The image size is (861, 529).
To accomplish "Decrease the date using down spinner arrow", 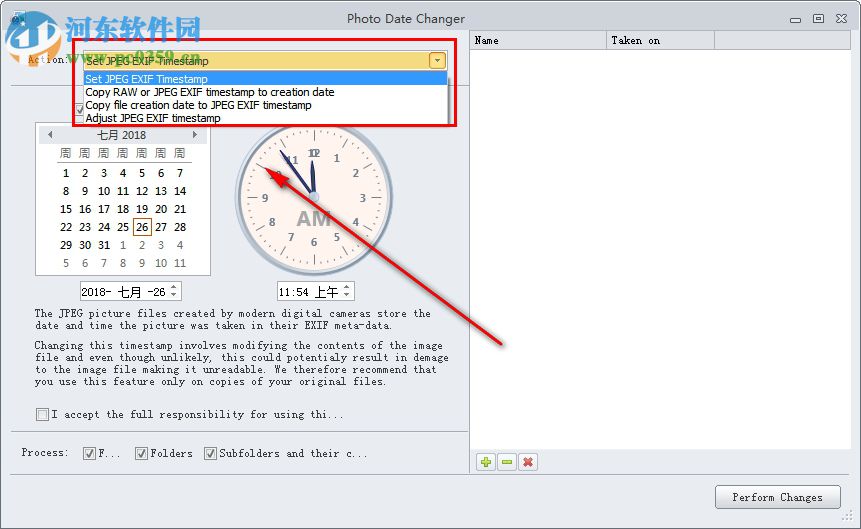I will 174,296.
